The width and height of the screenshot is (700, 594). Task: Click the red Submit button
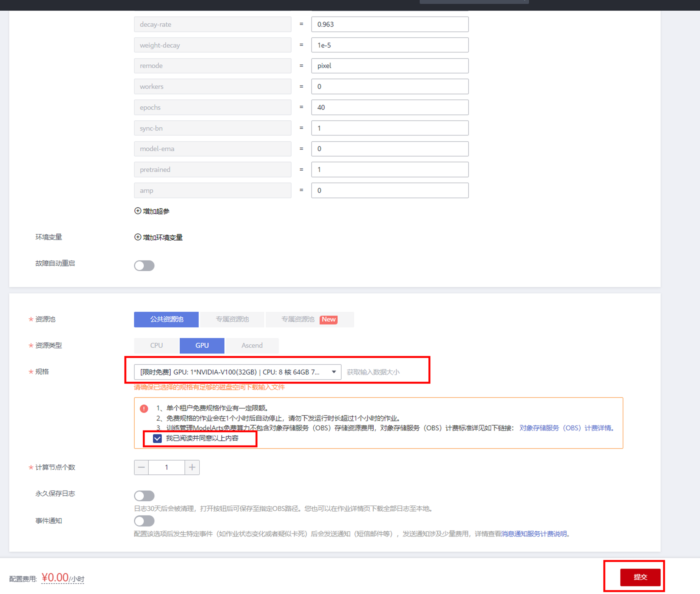pyautogui.click(x=640, y=577)
